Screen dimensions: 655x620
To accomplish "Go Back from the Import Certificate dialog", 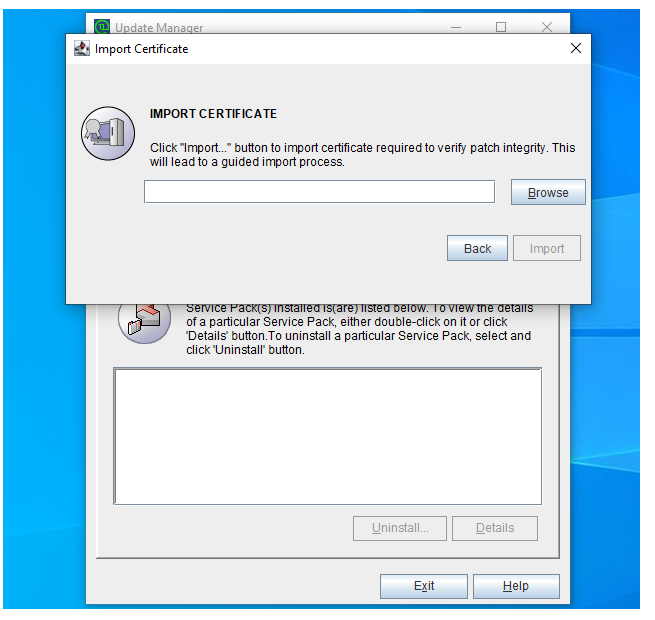I will coord(477,249).
